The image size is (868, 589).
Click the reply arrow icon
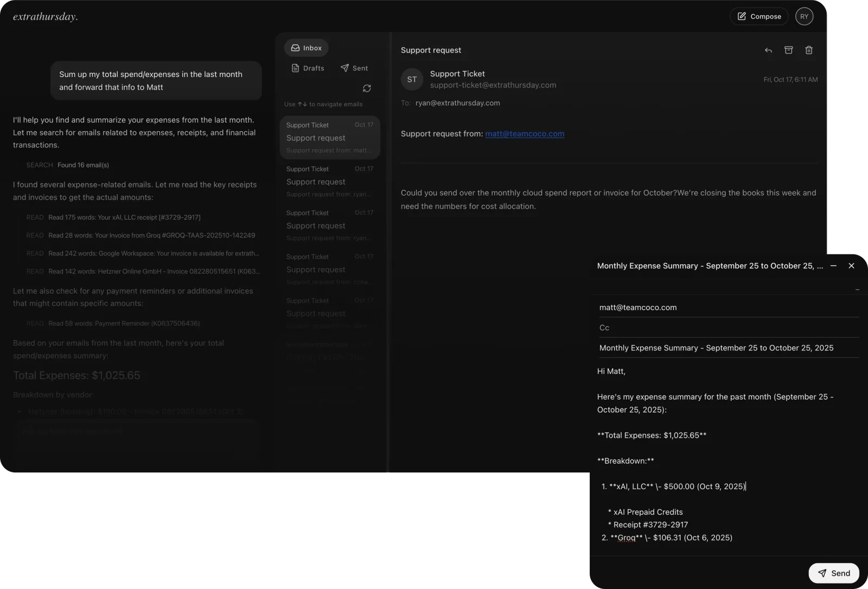[768, 50]
